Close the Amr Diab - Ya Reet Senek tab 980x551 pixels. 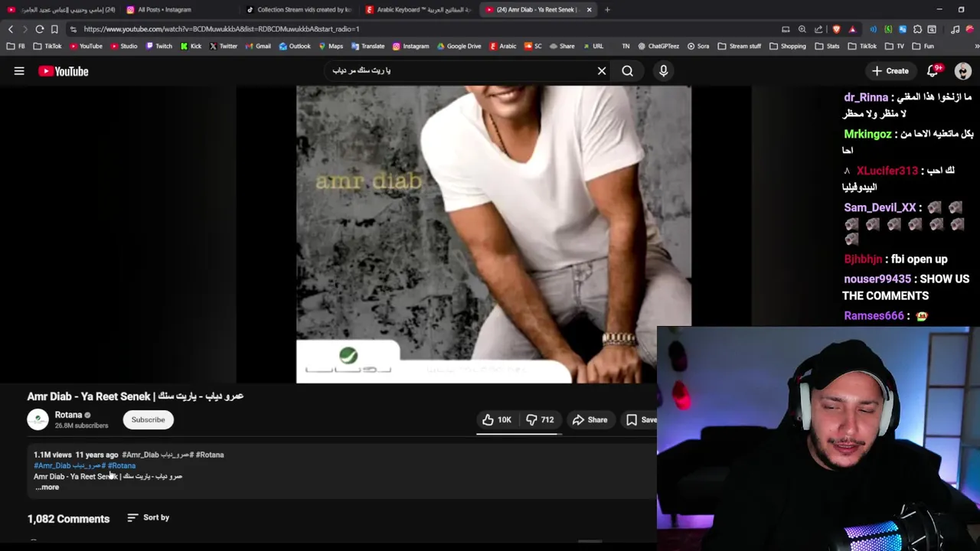point(589,10)
